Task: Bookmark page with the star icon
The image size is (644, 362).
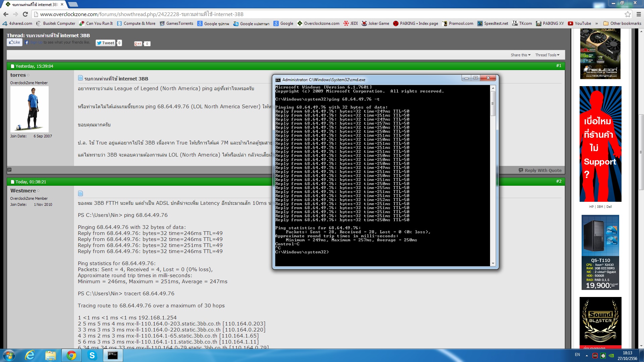Action: [x=628, y=14]
